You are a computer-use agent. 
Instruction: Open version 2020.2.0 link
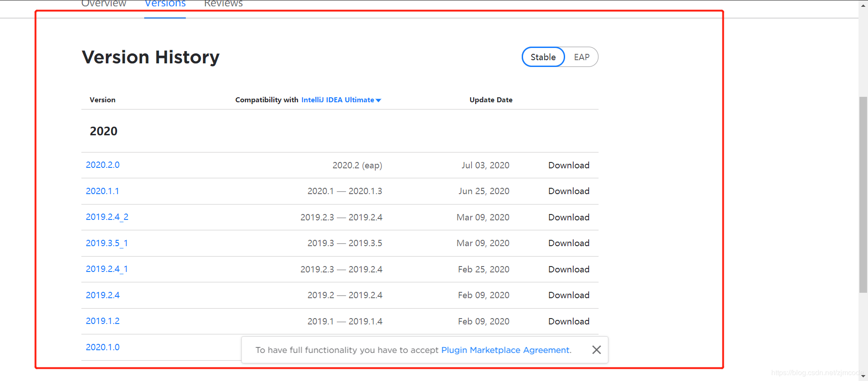pyautogui.click(x=103, y=165)
